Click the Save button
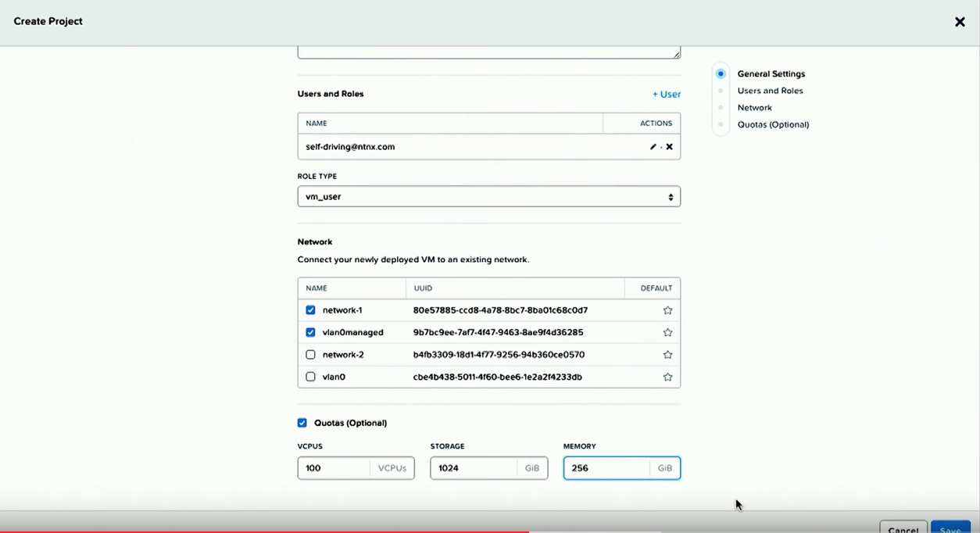The height and width of the screenshot is (533, 980). (950, 528)
